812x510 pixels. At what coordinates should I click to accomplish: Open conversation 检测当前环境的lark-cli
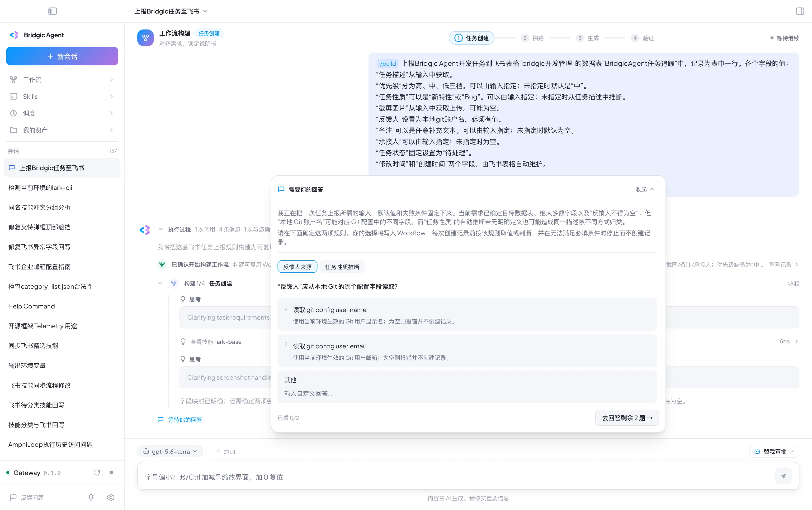coord(62,188)
